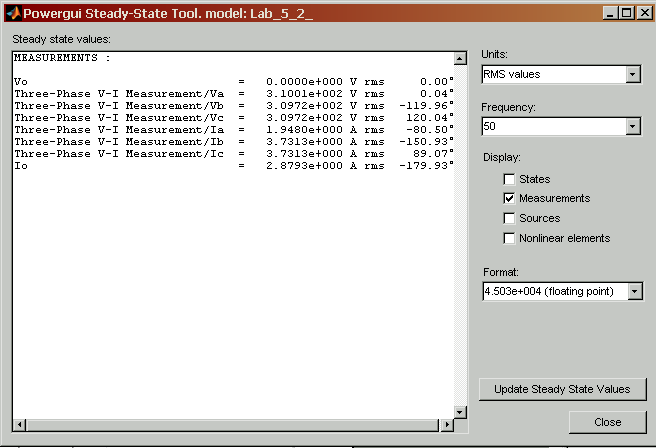Click the Three-Phase V-I Measurement/Ib row
Viewport: 656px width, 448px height.
click(234, 142)
